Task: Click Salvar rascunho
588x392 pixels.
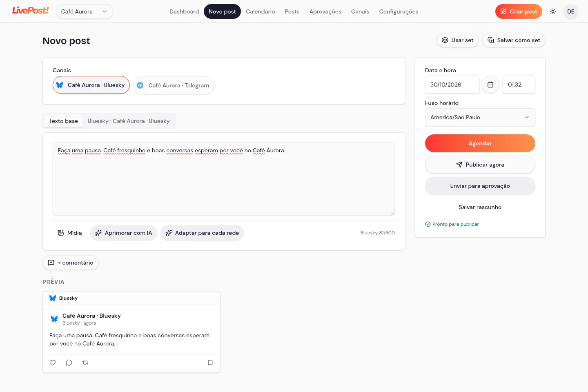Action: pos(480,207)
